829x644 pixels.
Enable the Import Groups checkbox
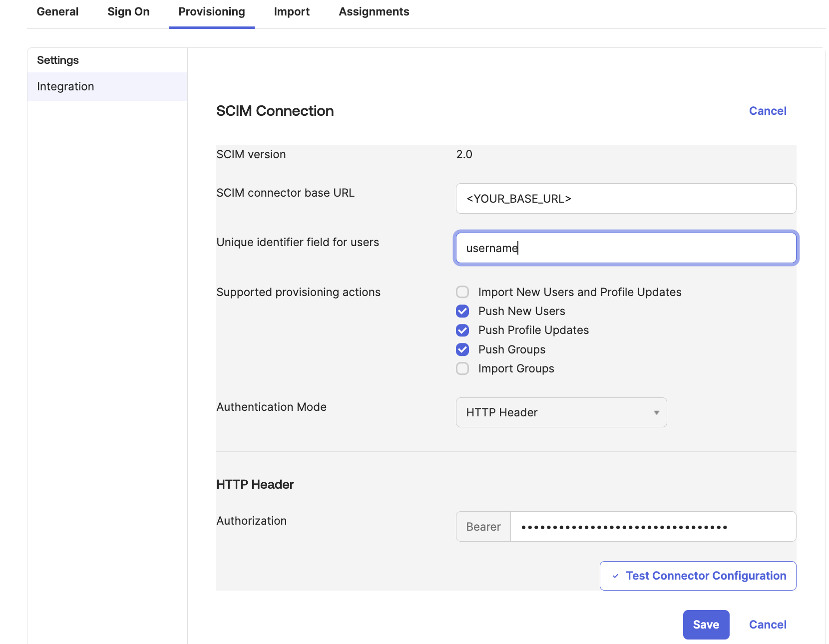pos(462,369)
